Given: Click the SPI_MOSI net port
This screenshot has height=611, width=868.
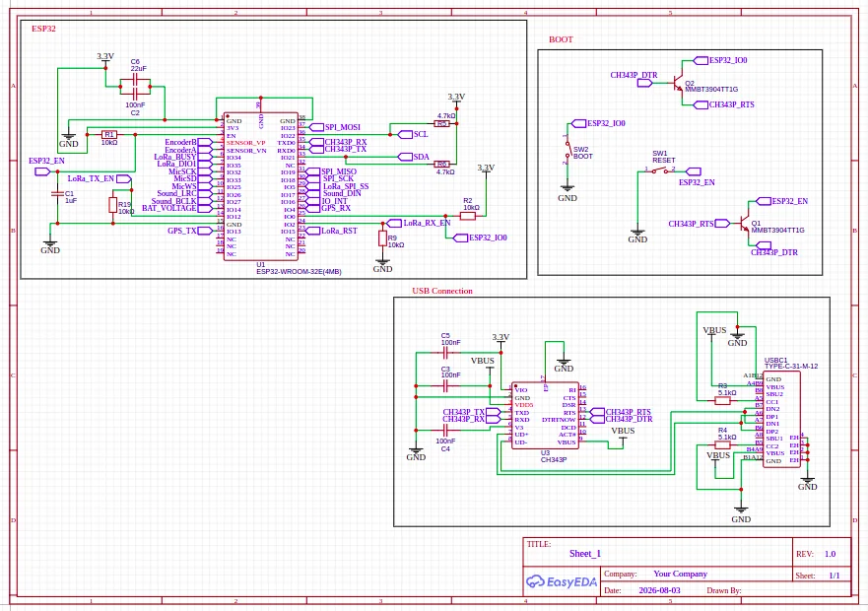Looking at the screenshot, I should (x=335, y=127).
